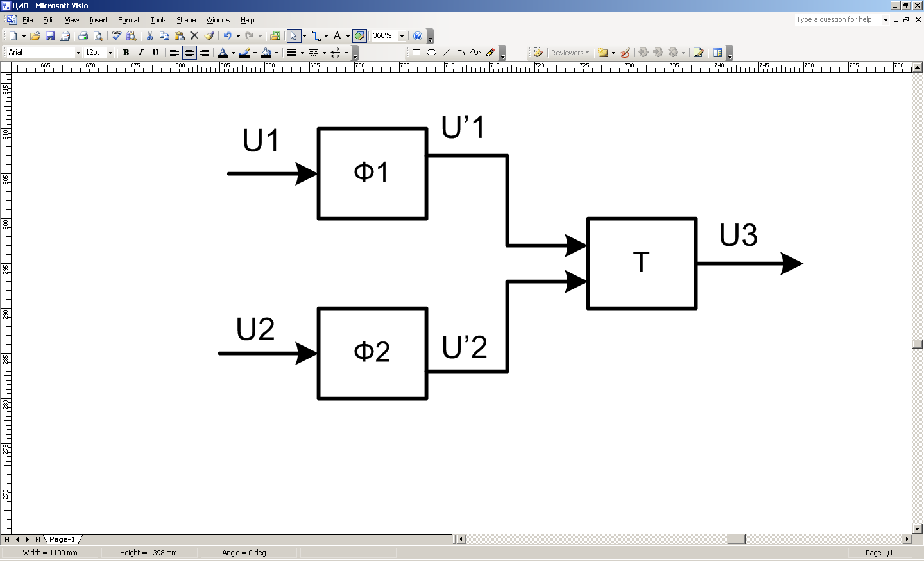Select the Pointer tool

click(293, 36)
